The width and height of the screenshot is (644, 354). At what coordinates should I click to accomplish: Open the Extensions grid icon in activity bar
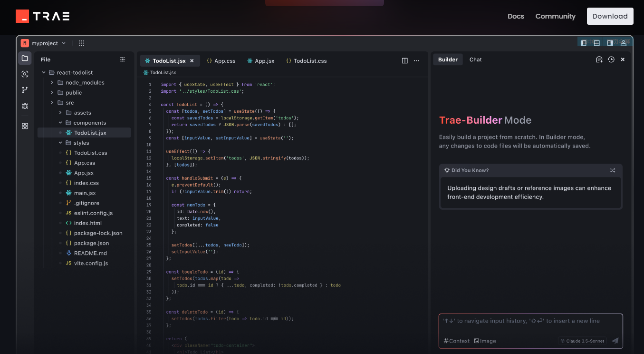click(x=25, y=126)
